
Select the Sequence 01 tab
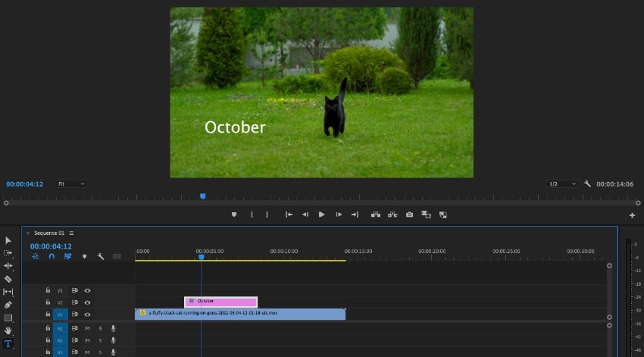tap(49, 233)
